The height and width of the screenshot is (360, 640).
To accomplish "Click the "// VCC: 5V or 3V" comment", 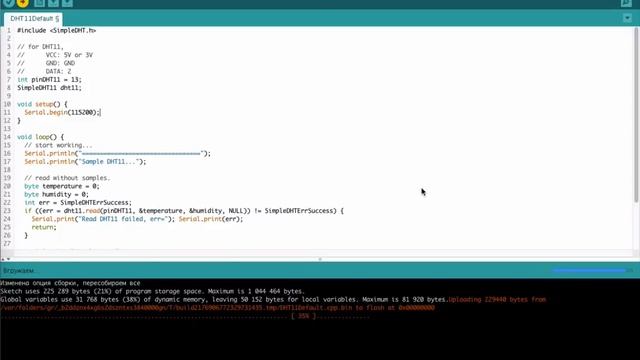I will pos(55,55).
